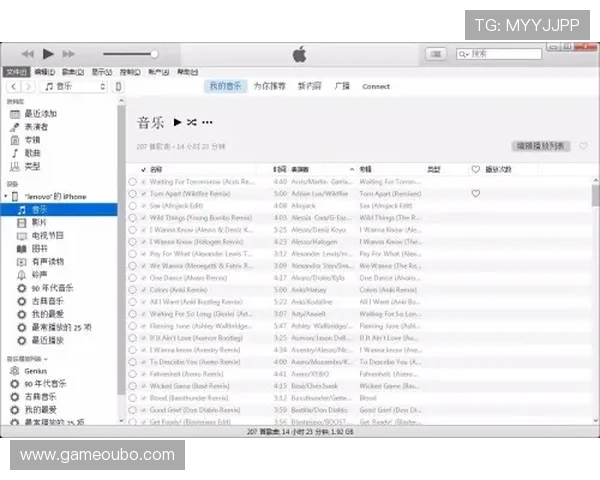
Task: Switch to the 为你推荐 tab
Action: point(270,86)
